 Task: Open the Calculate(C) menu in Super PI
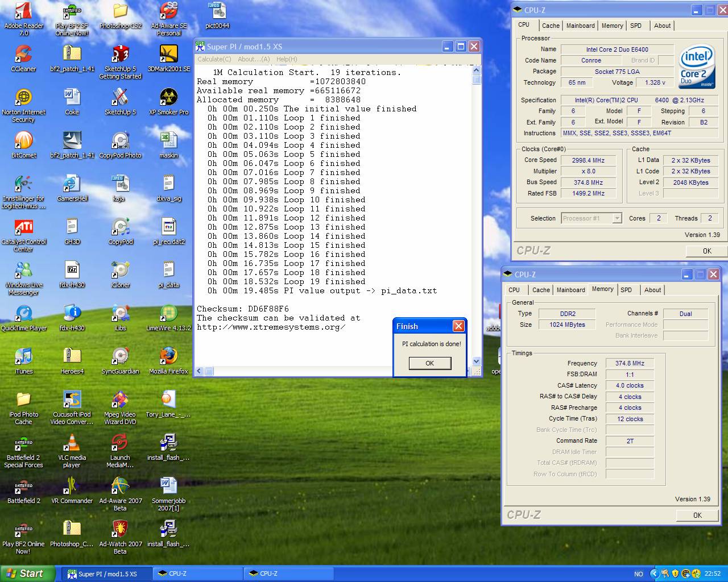coord(214,59)
